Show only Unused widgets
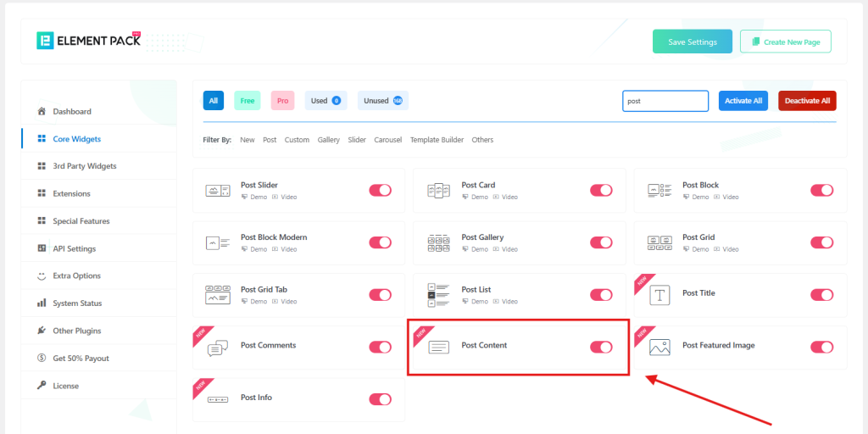The width and height of the screenshot is (868, 434). point(382,101)
